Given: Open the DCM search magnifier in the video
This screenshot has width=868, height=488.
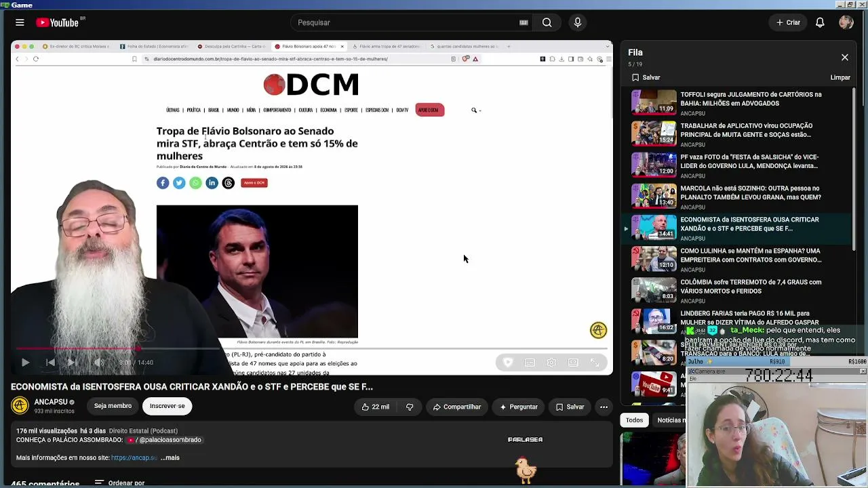Looking at the screenshot, I should pos(474,110).
